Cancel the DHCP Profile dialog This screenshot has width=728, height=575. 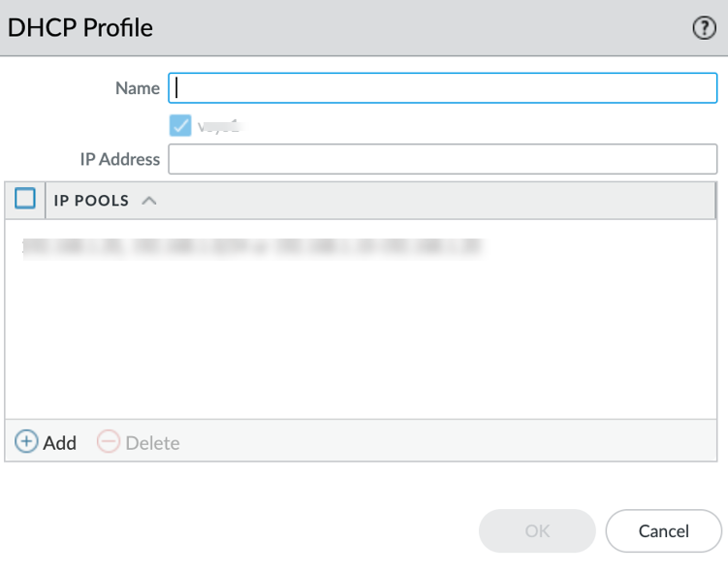[x=663, y=530]
